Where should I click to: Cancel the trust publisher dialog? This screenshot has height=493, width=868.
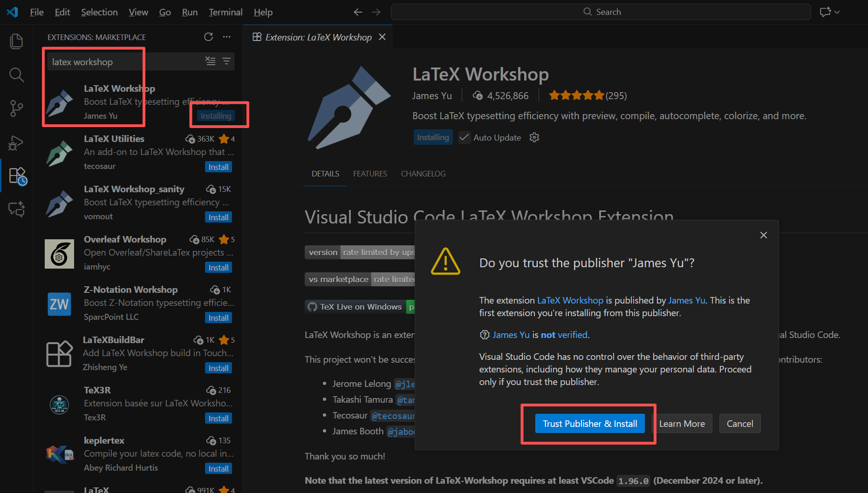click(x=740, y=424)
